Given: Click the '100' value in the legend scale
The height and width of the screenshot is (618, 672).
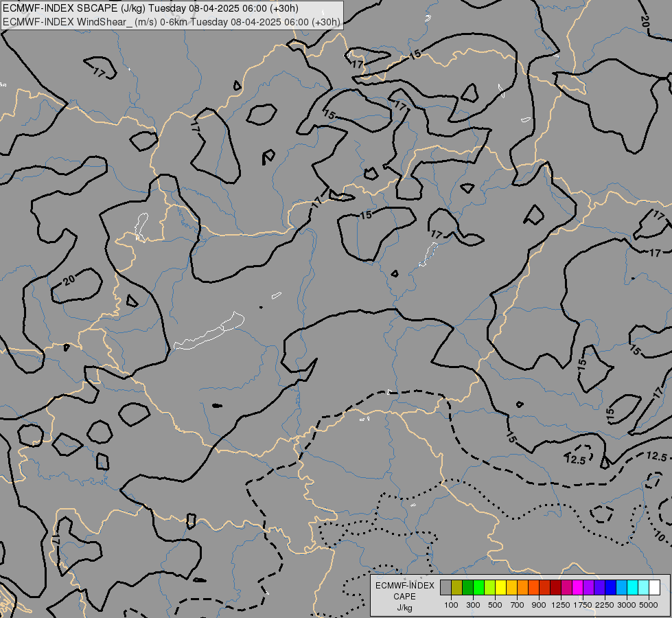Looking at the screenshot, I should click(451, 605).
